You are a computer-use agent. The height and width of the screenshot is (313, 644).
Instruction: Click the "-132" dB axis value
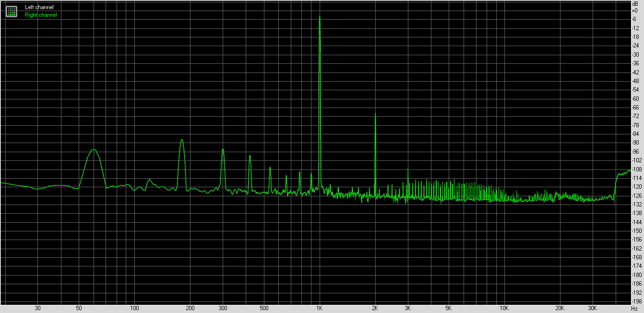pyautogui.click(x=637, y=204)
